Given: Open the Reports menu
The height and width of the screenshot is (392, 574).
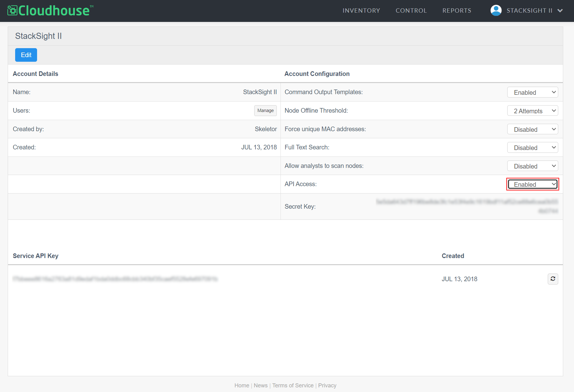Looking at the screenshot, I should tap(457, 11).
